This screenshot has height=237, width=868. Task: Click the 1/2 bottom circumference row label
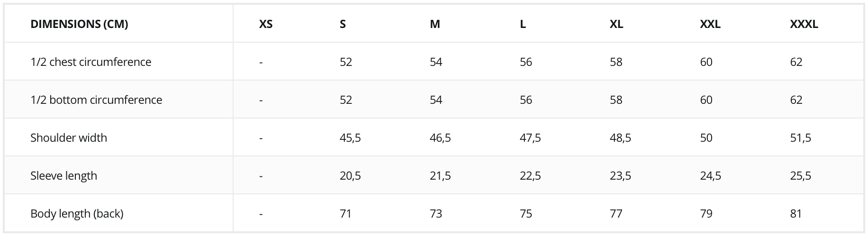[x=96, y=100]
